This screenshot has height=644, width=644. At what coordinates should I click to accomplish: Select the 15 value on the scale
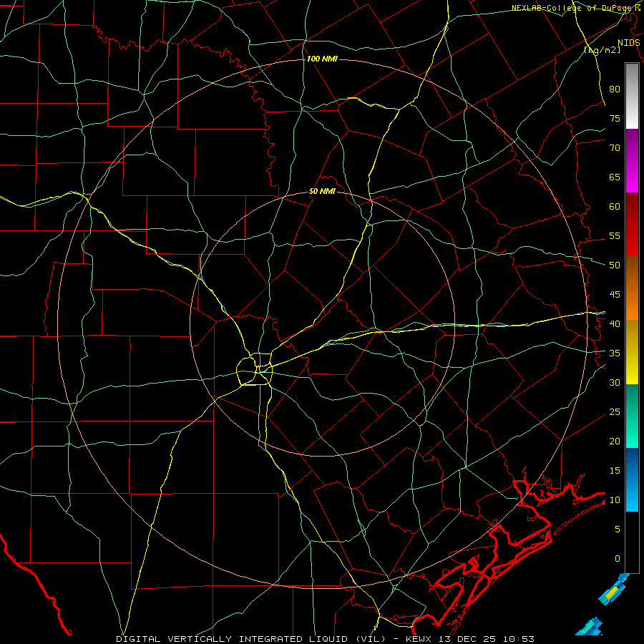pyautogui.click(x=615, y=471)
